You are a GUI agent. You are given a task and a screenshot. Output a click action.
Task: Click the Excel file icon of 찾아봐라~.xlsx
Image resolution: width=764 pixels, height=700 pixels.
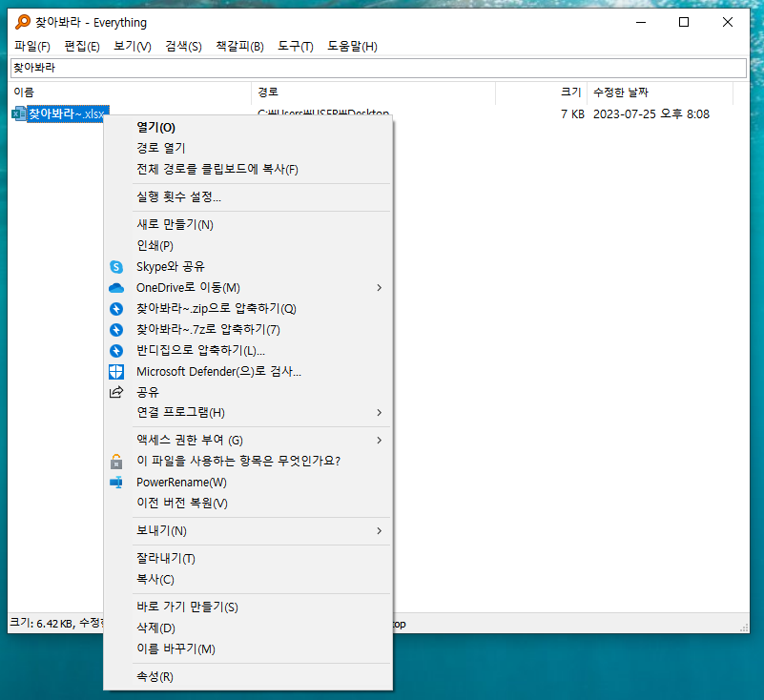19,114
